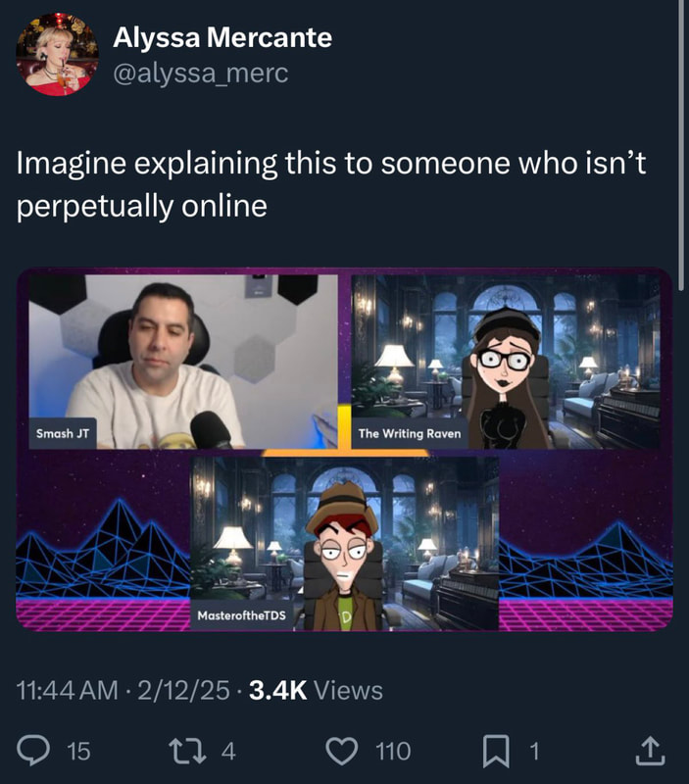689x784 pixels.
Task: Click the MasteroftheTDS name label
Action: click(241, 615)
